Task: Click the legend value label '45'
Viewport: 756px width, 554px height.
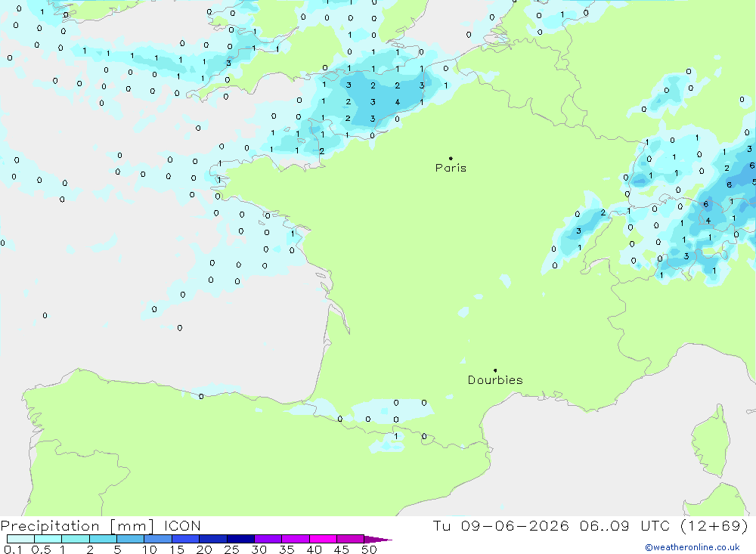Action: click(342, 549)
